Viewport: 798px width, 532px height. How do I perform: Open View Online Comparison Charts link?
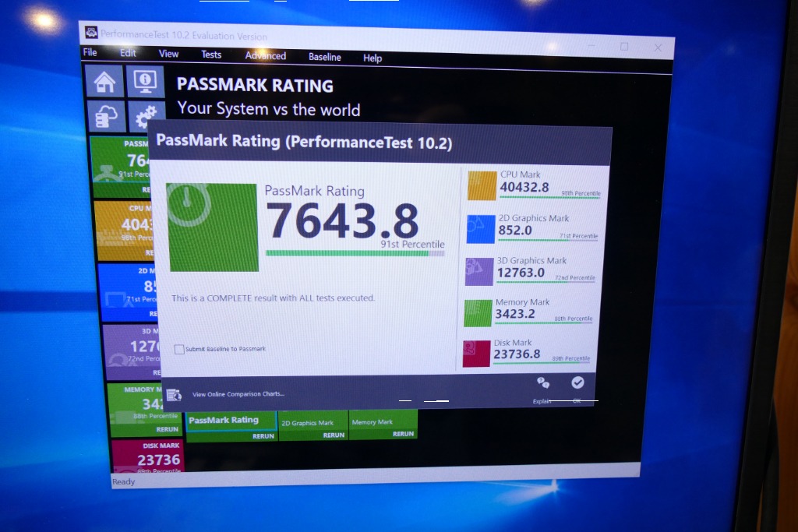[x=238, y=394]
